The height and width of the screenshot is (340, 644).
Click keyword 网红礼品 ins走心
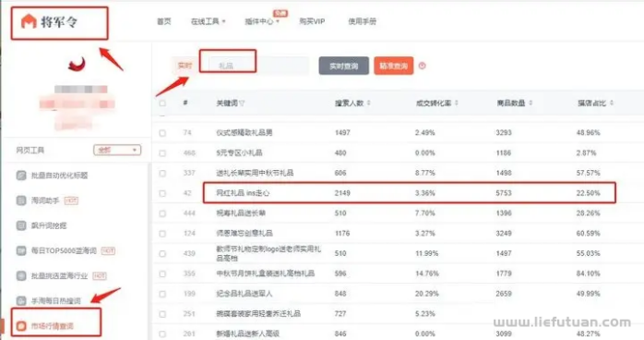tap(243, 193)
